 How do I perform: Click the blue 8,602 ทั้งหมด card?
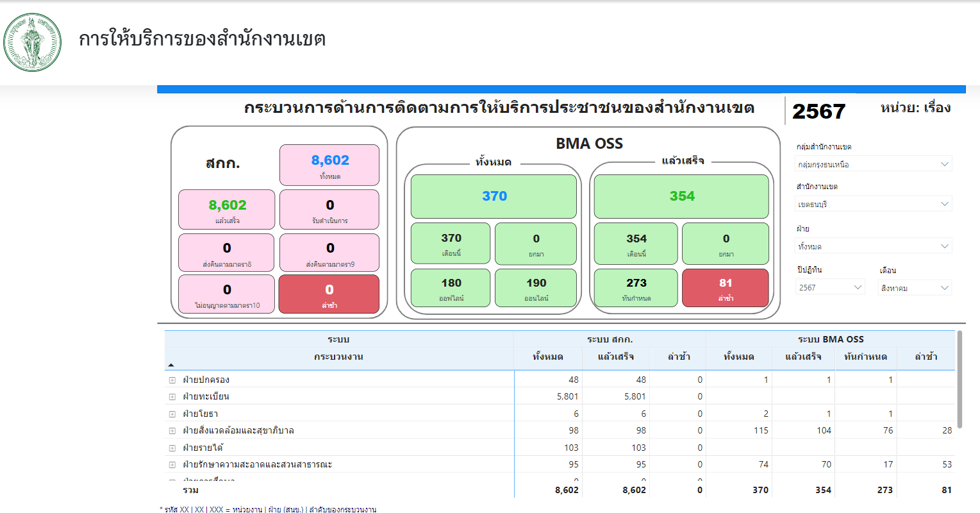329,165
